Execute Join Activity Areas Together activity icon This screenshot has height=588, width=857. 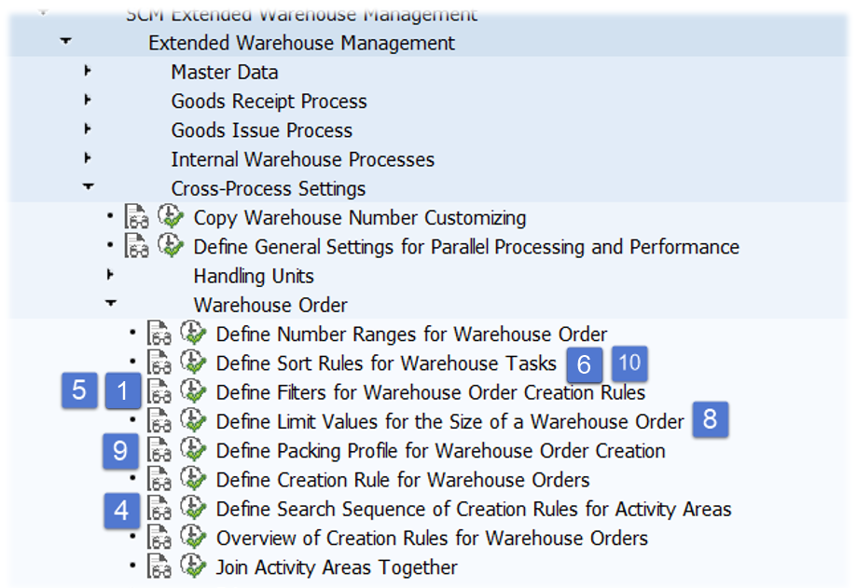tap(193, 566)
